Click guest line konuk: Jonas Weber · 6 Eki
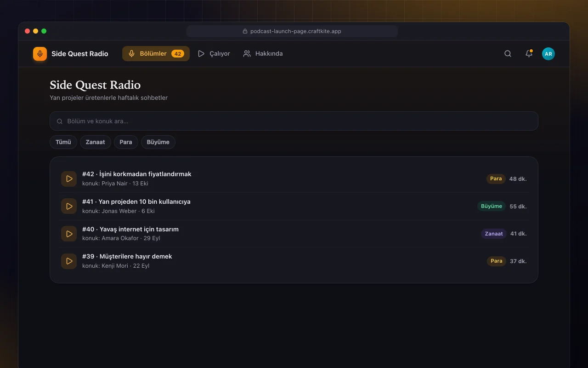The width and height of the screenshot is (588, 368). coord(119,211)
